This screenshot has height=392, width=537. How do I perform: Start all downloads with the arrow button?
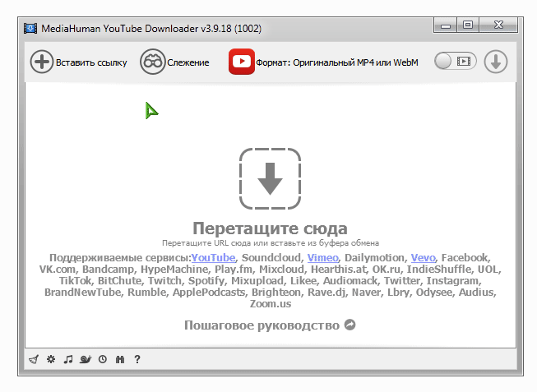[495, 62]
